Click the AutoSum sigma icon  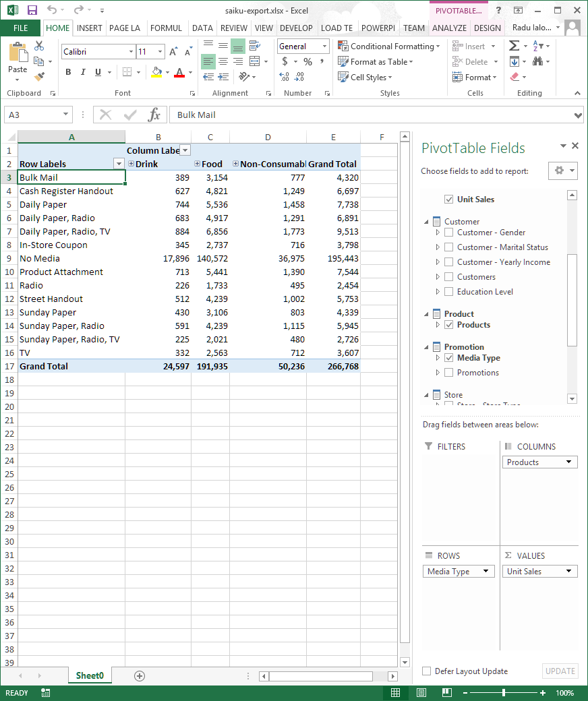pos(514,46)
